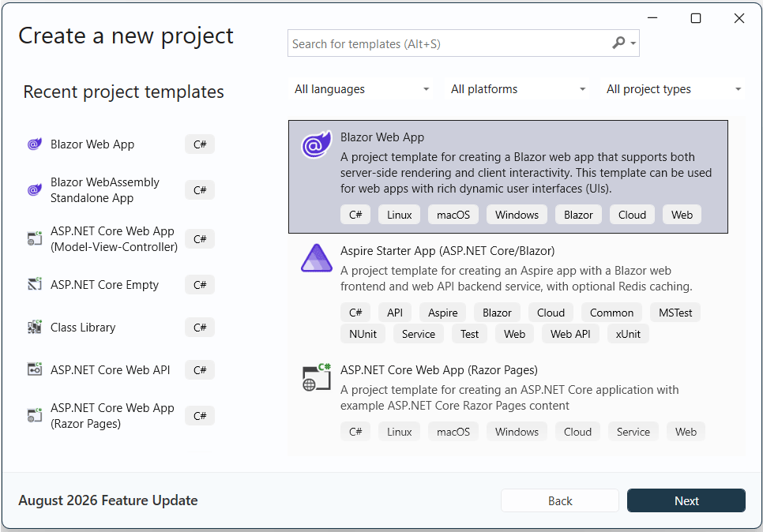The width and height of the screenshot is (763, 532).
Task: Click the Windows tag on Blazor Web App template
Action: click(517, 215)
